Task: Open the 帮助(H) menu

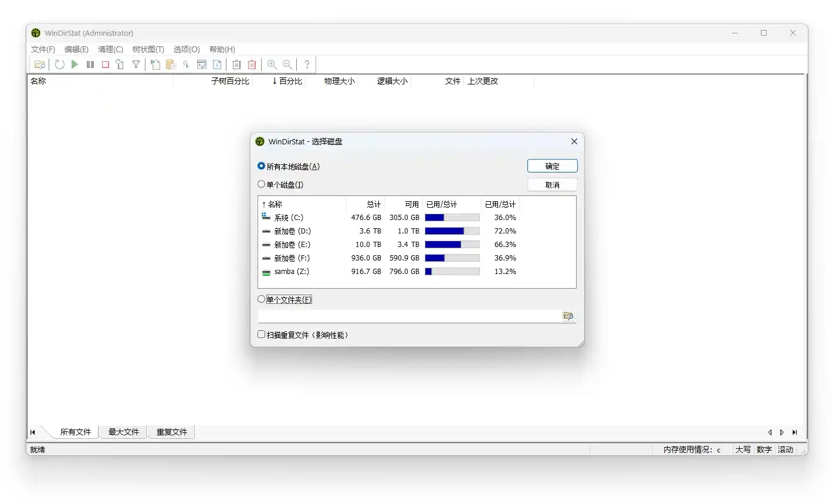Action: point(222,49)
